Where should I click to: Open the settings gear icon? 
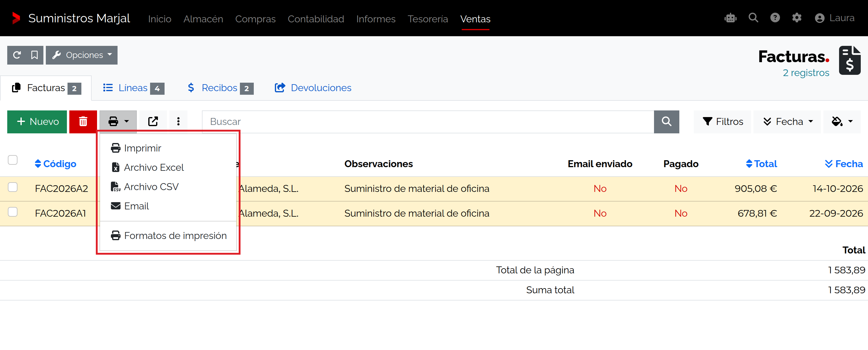point(796,17)
